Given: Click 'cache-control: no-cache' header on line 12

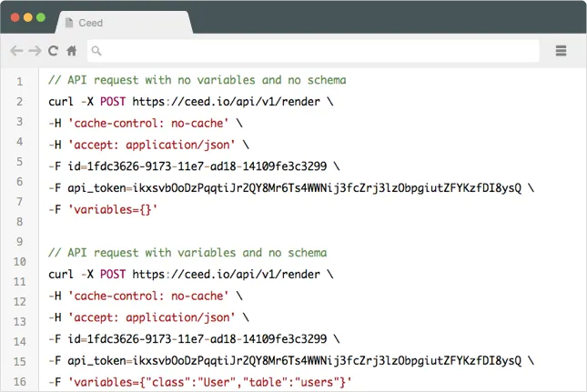Looking at the screenshot, I should 148,296.
